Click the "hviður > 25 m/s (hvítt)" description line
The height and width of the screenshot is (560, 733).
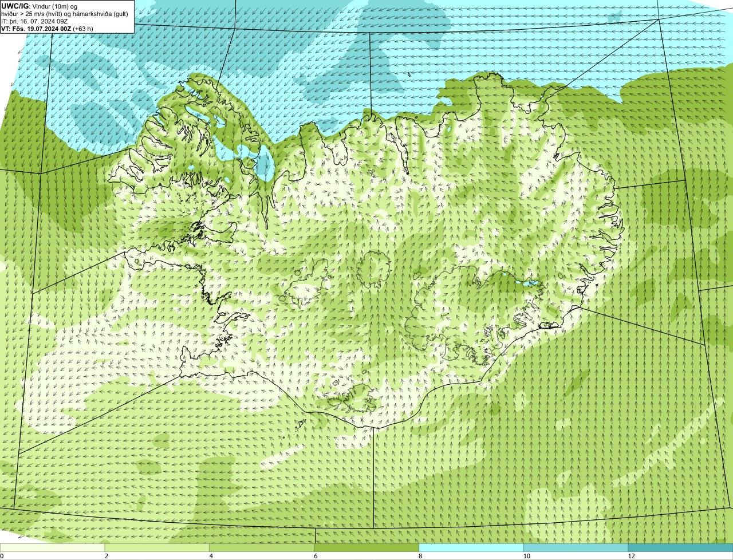pyautogui.click(x=65, y=13)
